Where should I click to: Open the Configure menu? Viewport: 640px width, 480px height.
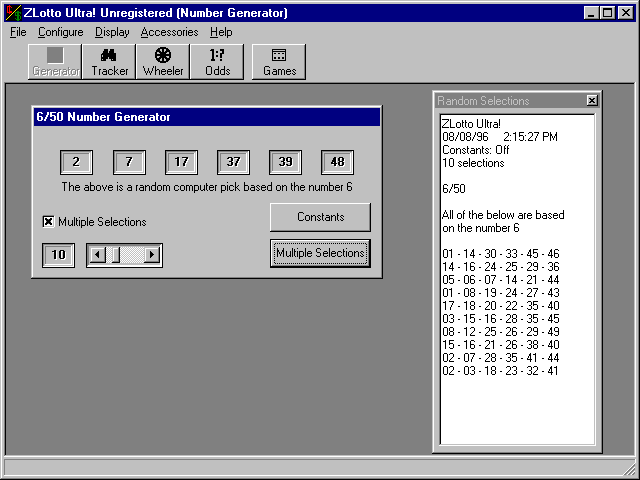click(61, 32)
